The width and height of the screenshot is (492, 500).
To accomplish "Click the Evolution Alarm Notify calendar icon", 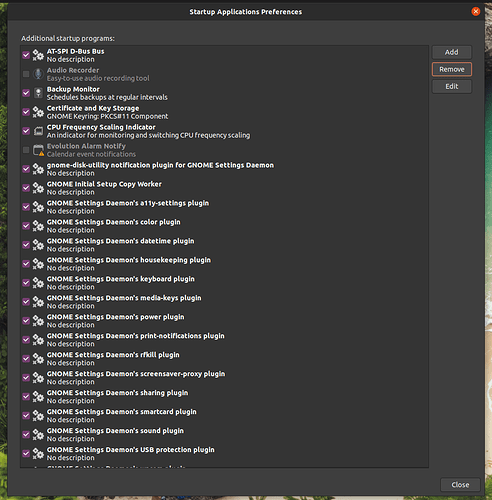I will (x=38, y=150).
